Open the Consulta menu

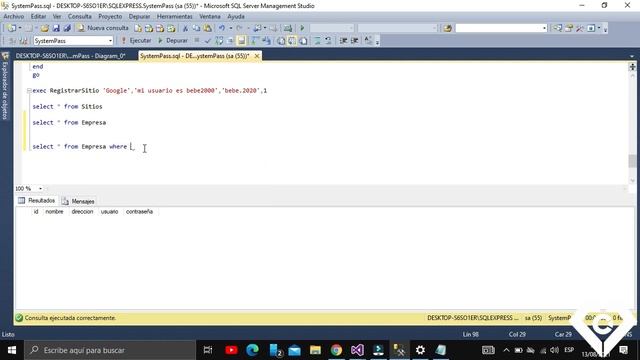[80, 16]
